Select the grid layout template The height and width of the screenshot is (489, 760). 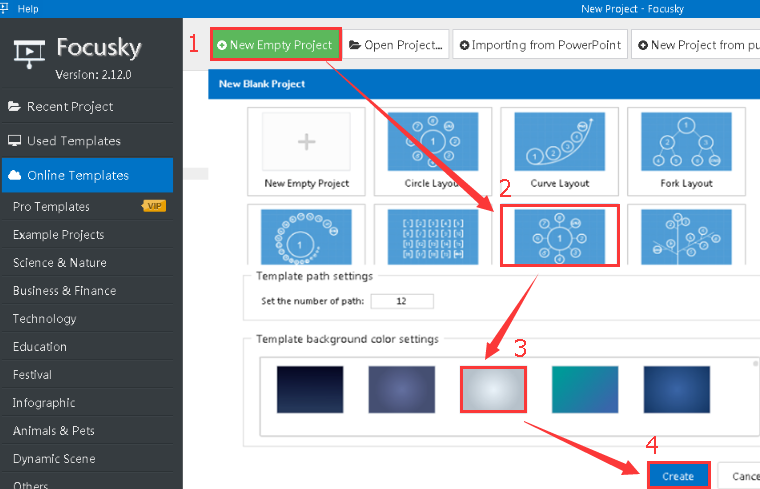pos(433,236)
